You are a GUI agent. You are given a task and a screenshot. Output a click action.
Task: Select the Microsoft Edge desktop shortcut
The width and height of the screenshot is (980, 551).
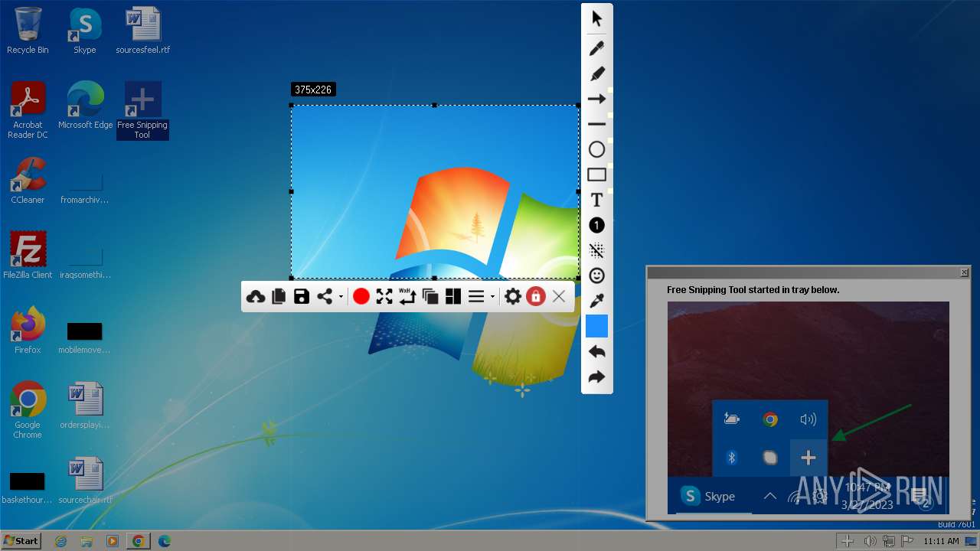[x=85, y=106]
